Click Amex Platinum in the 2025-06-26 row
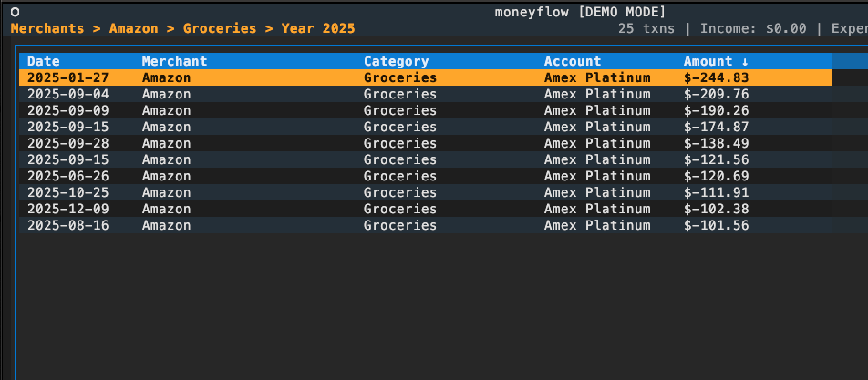This screenshot has height=380, width=868. [x=597, y=176]
